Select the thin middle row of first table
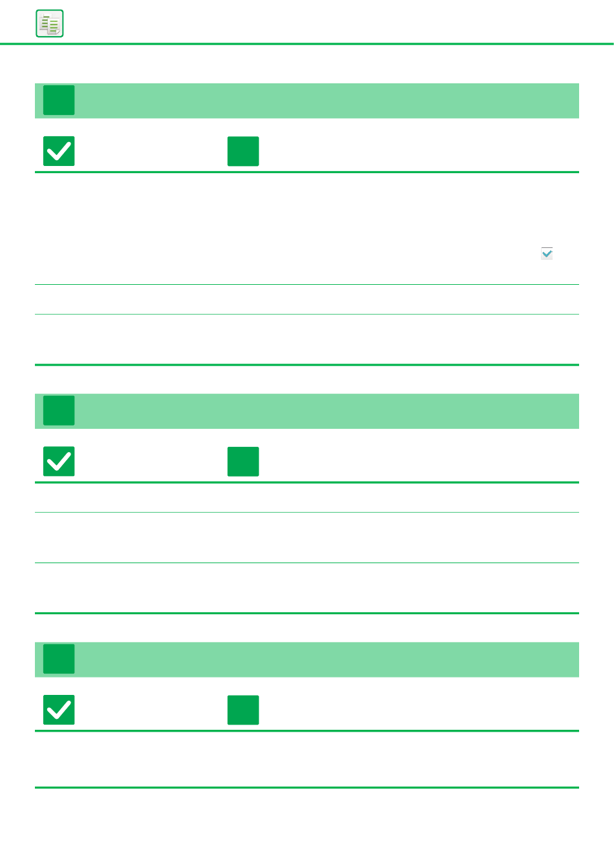Screen dimensions: 614x868 point(307,300)
